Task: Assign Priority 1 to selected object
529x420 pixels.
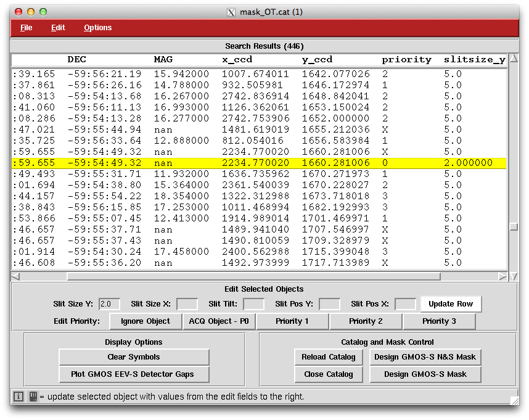Action: coord(292,321)
